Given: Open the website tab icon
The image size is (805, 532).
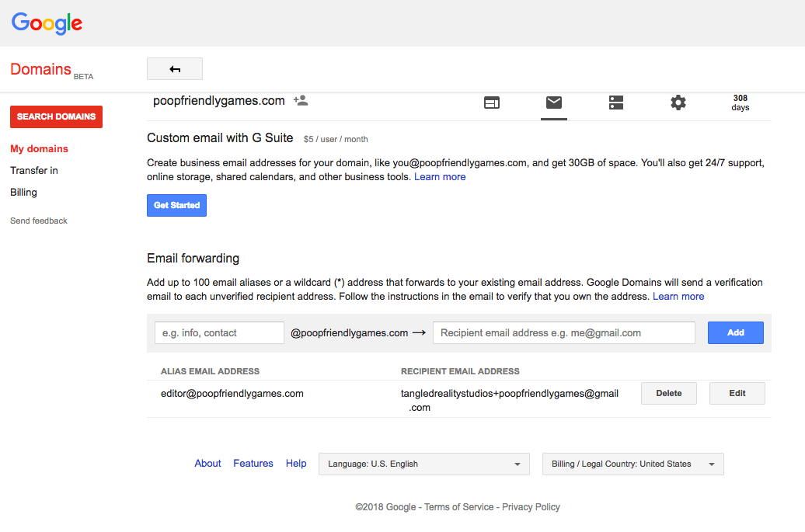Looking at the screenshot, I should pyautogui.click(x=492, y=103).
